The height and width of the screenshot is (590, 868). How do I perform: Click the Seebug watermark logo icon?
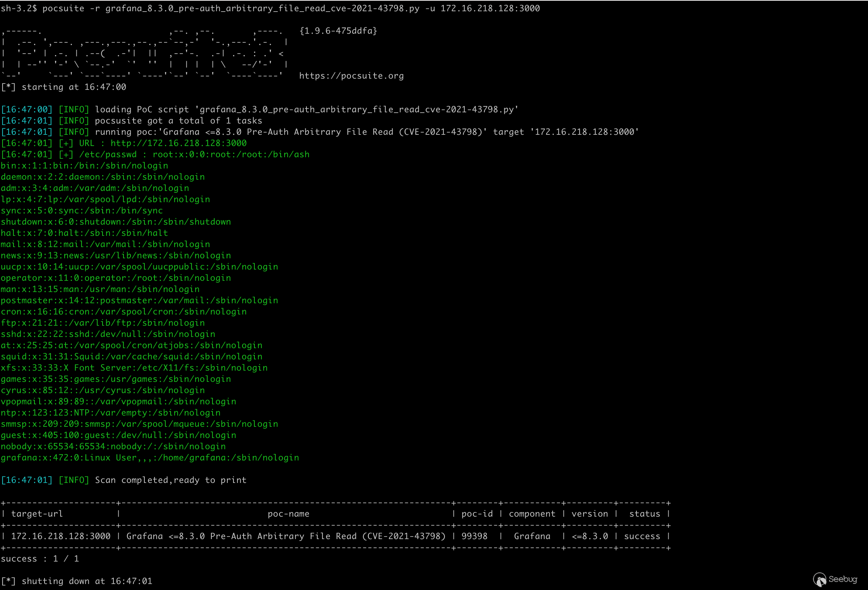[819, 580]
